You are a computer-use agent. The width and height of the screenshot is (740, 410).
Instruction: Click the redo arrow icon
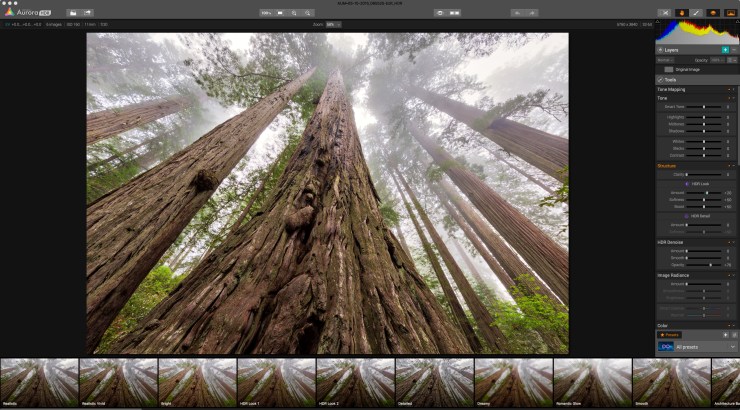[x=532, y=13]
